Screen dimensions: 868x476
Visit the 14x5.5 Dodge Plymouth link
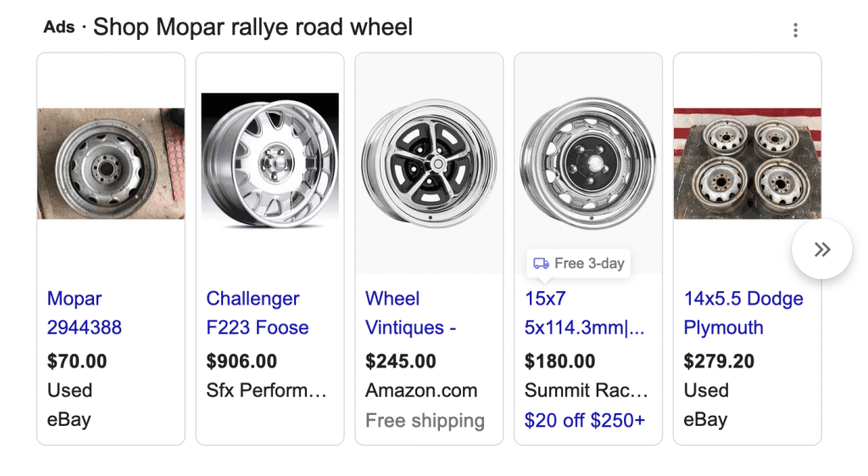point(743,313)
